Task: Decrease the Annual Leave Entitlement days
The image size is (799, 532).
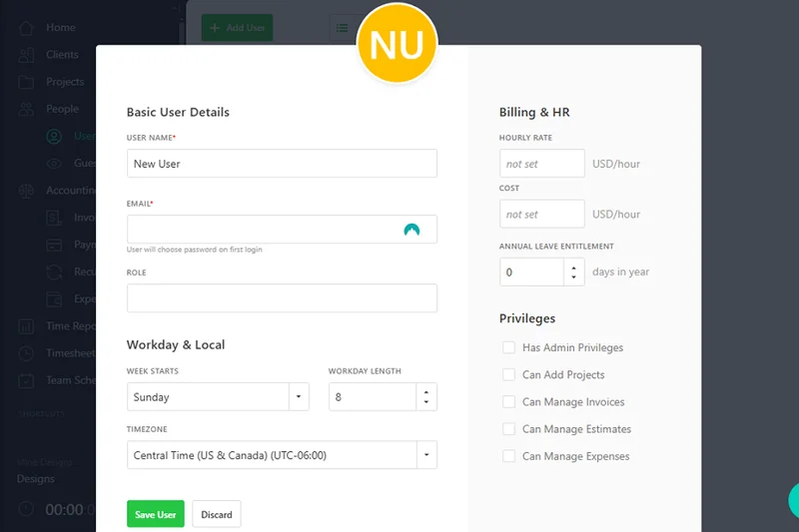Action: [x=573, y=277]
